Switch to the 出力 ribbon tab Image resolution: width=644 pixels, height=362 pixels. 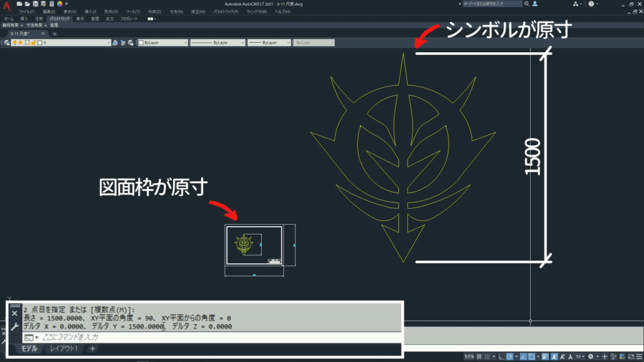coord(109,19)
